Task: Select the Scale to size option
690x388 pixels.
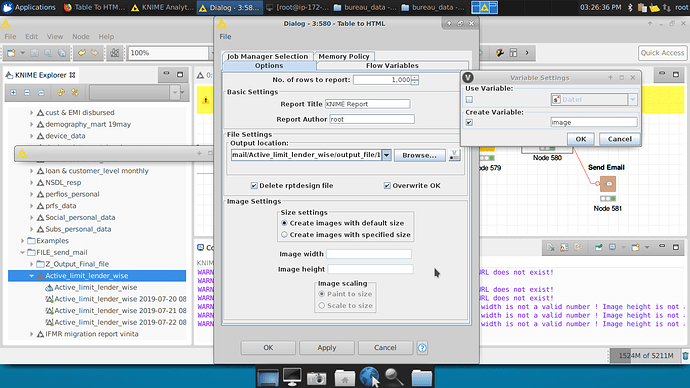Action: 322,306
